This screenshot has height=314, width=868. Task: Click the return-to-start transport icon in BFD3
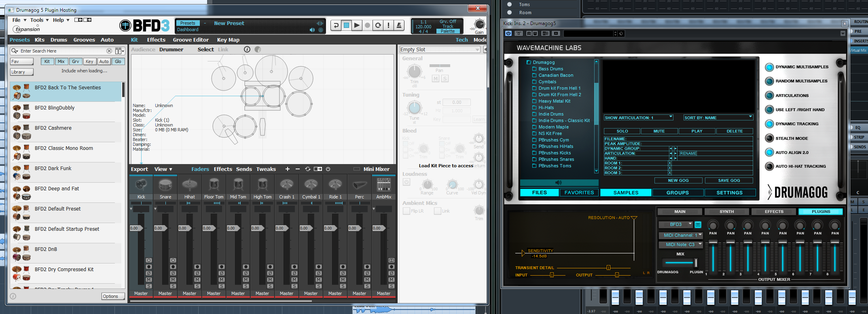pyautogui.click(x=336, y=25)
